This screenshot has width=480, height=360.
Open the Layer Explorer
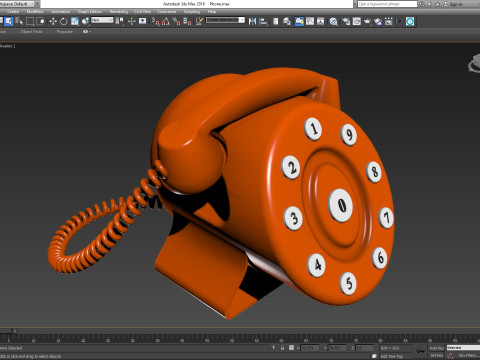287,22
